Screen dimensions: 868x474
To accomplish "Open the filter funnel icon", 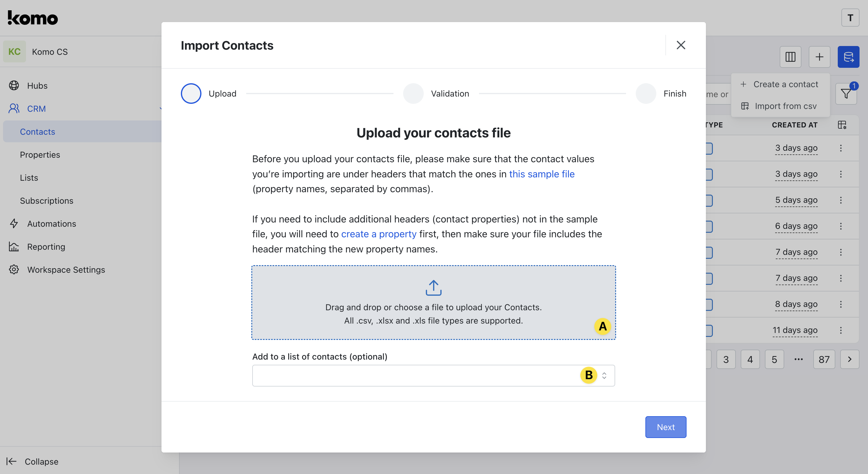I will [x=845, y=94].
